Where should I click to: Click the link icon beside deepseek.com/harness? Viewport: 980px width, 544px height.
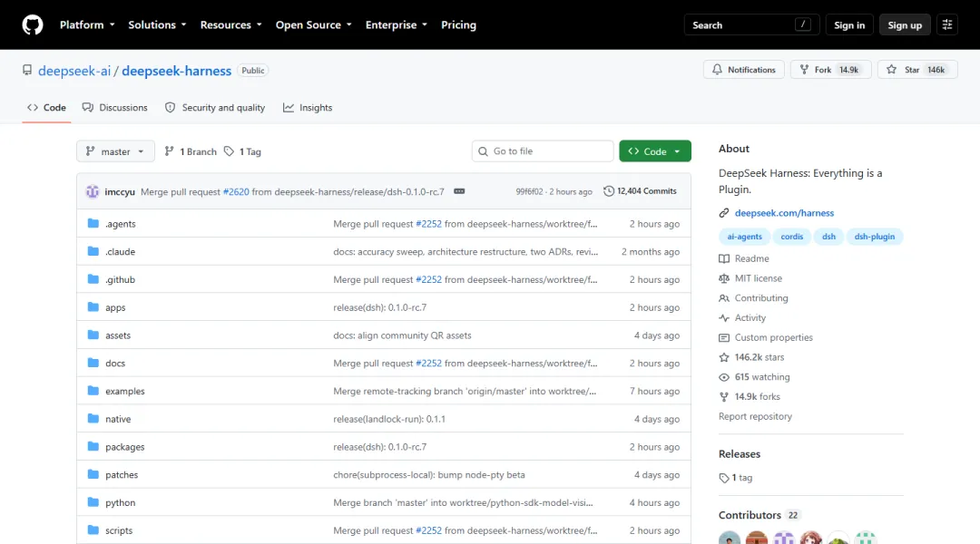724,213
